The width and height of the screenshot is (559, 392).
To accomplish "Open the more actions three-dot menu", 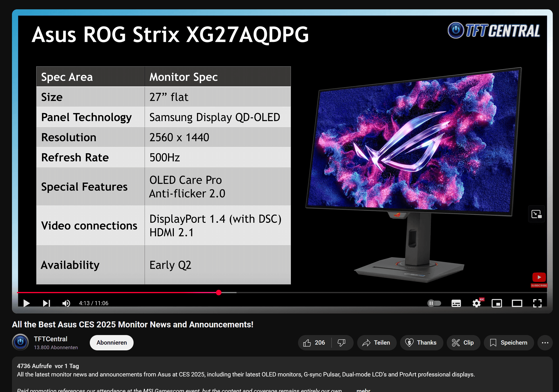I will coord(545,343).
